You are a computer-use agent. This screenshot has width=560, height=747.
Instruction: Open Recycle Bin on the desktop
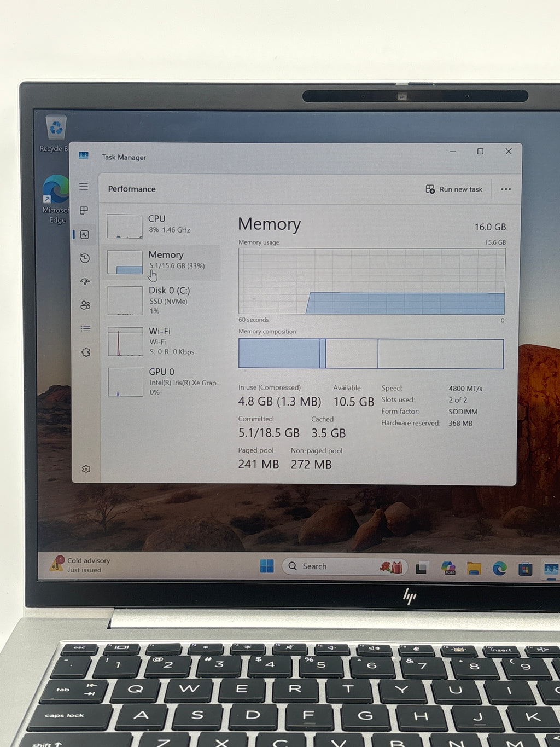tap(55, 134)
